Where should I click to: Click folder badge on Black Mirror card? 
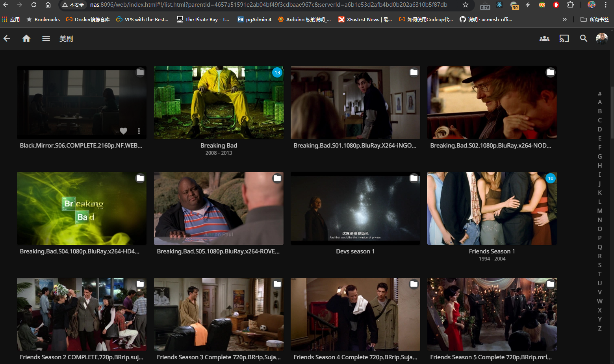[140, 72]
